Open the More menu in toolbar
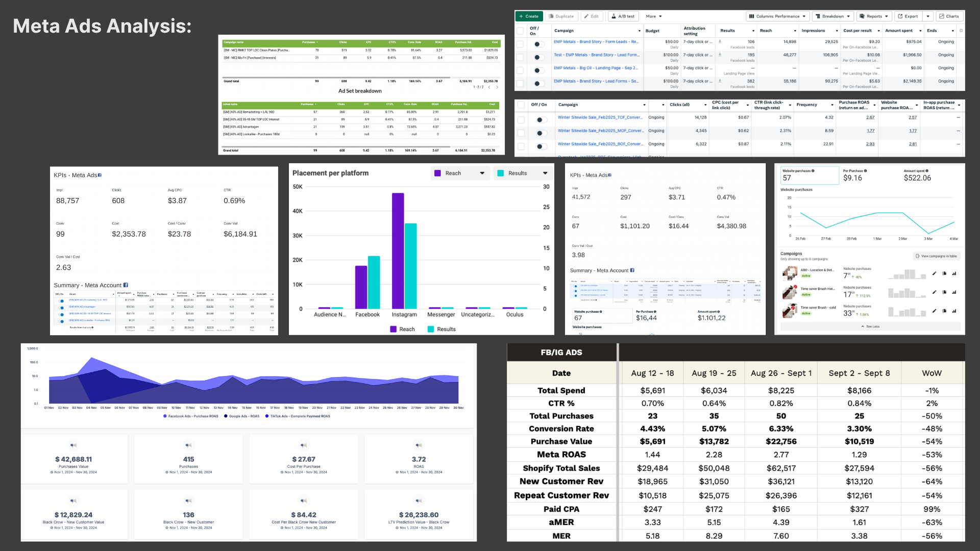980x551 pixels. [x=653, y=16]
